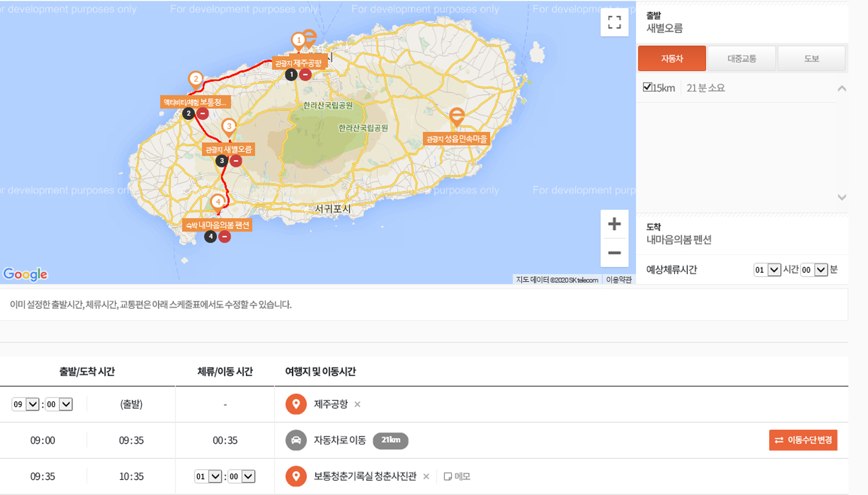Open the departure hour dropdown showing 09
The height and width of the screenshot is (495, 868).
[26, 404]
